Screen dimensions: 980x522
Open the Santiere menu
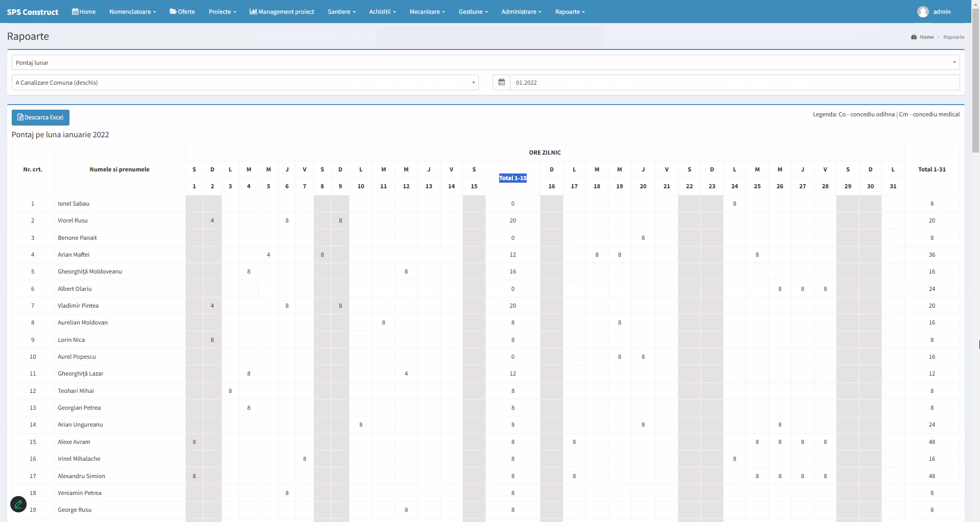[x=341, y=12]
